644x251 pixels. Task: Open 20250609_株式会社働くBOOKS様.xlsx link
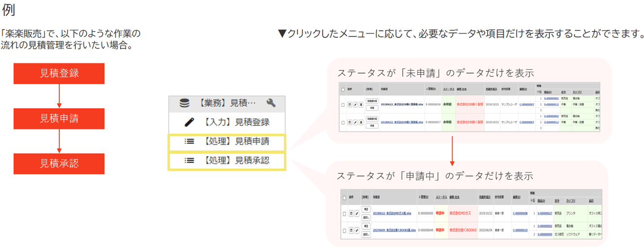tap(395, 230)
